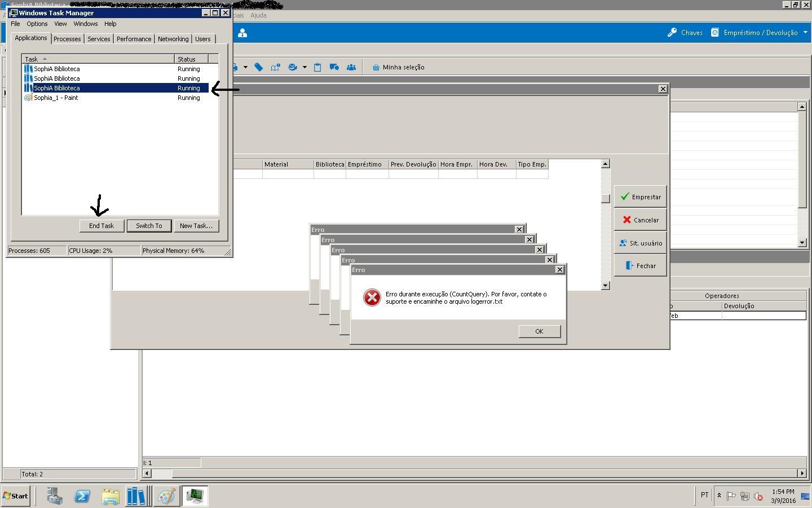
Task: Click the Material column header
Action: tap(288, 164)
